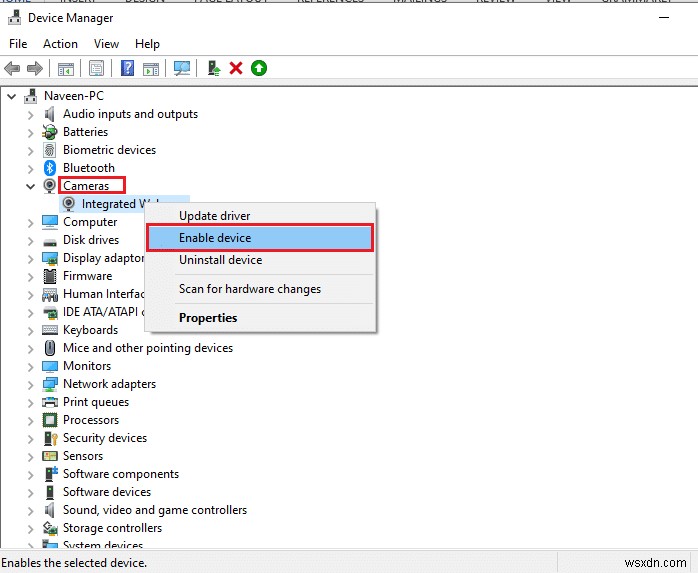Click the Batteries category icon

(50, 132)
